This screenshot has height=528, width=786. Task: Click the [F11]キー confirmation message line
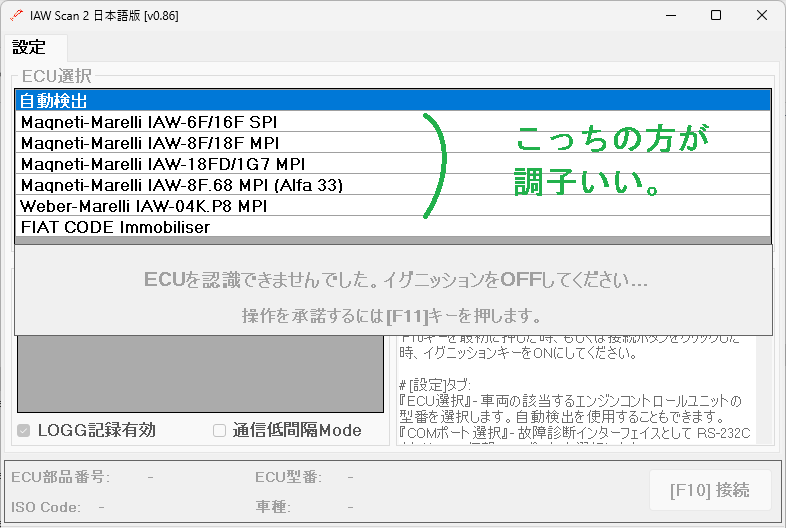391,316
